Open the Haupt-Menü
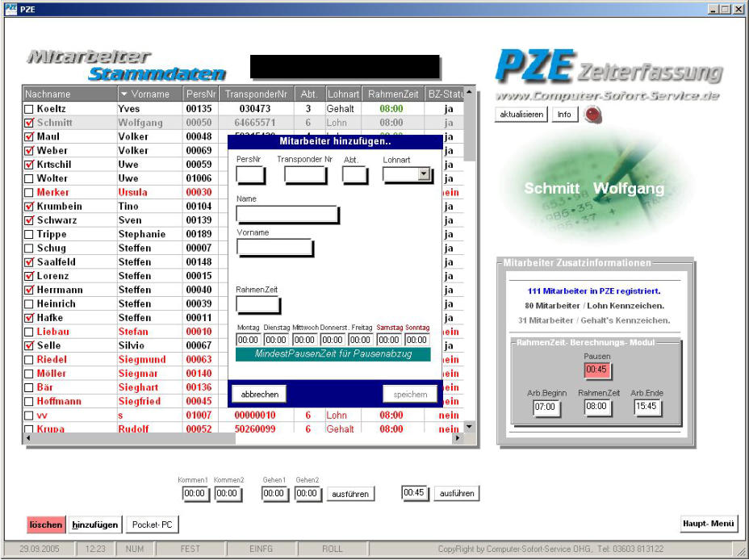The height and width of the screenshot is (560, 749). click(709, 523)
